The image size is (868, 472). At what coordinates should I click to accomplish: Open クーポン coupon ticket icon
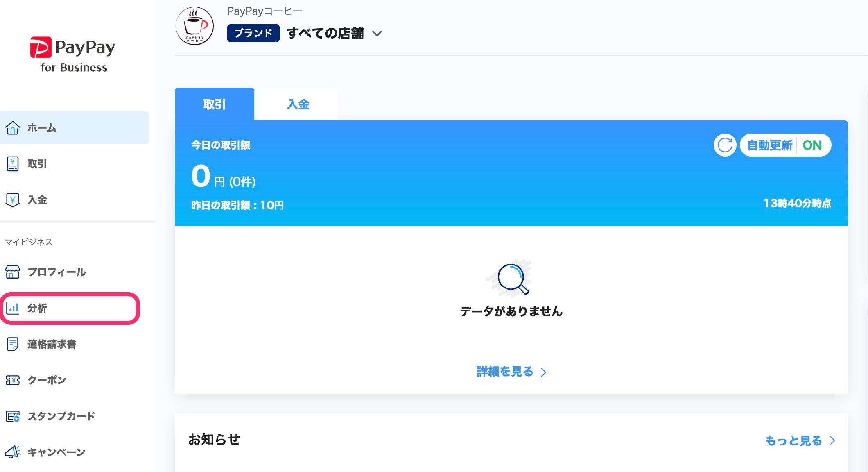[13, 380]
